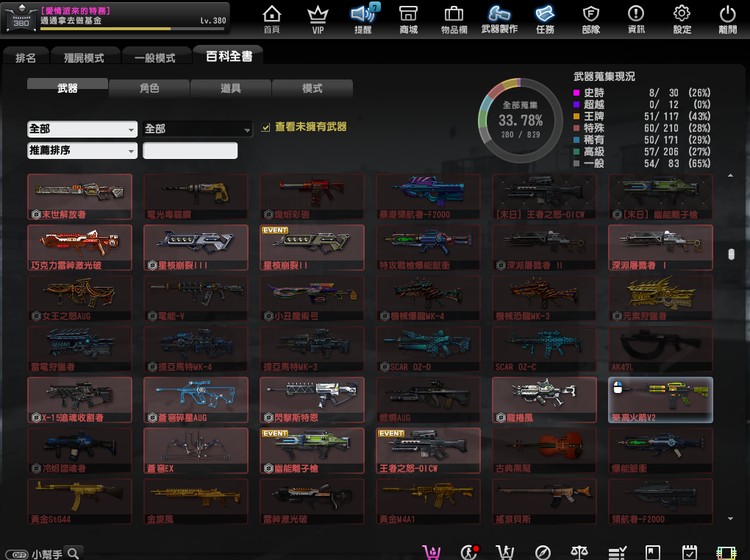Open the 資訊 info icon
This screenshot has width=750, height=560.
coord(636,19)
